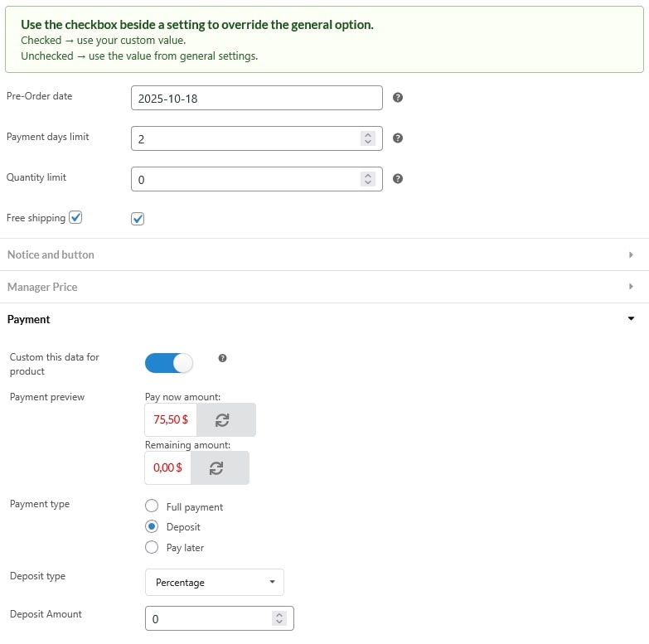Choose the Pay later radio option
649x644 pixels.
tap(152, 547)
